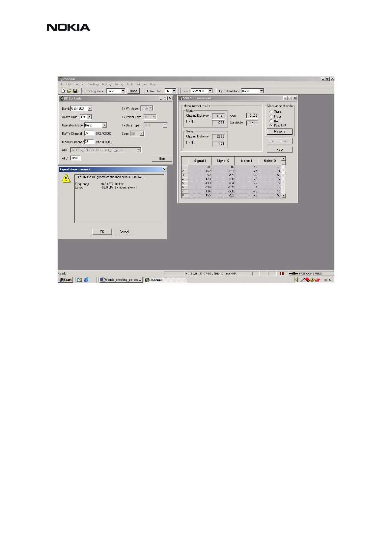
Task: Open the toolbar Band dropdown
Action: click(x=210, y=91)
